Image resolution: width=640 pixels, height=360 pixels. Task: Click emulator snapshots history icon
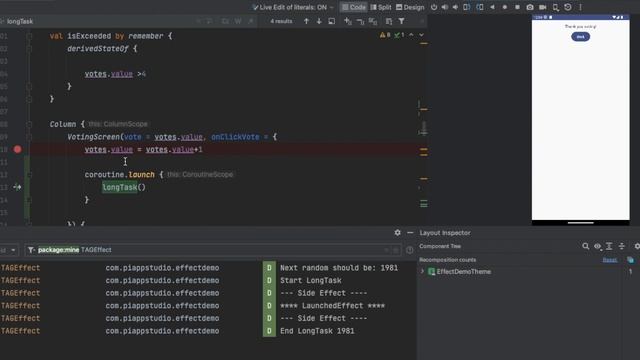click(x=568, y=7)
